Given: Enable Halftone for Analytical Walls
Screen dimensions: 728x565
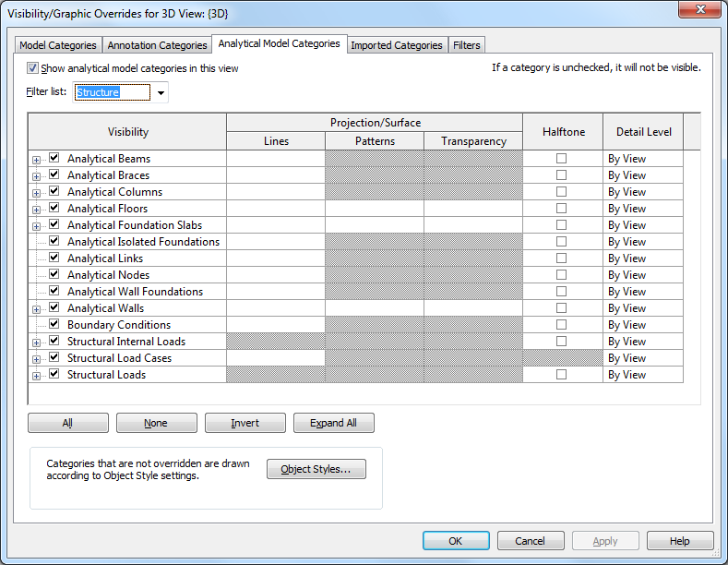Looking at the screenshot, I should (561, 308).
